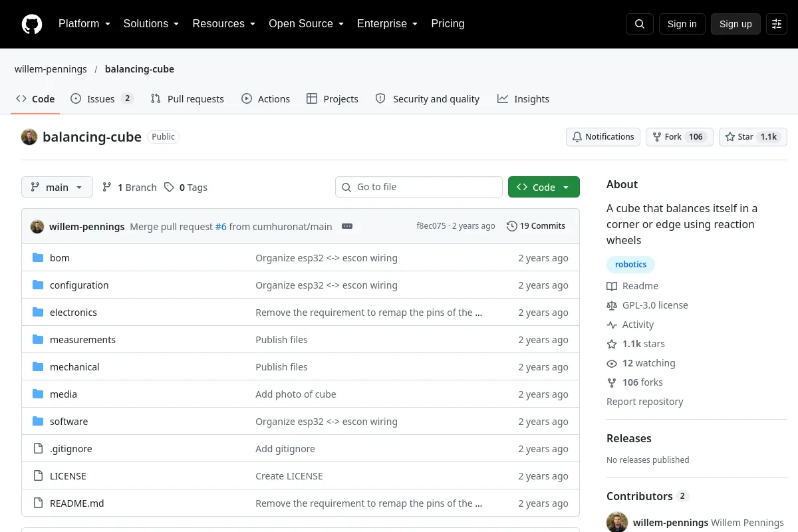Click the robotics topic tag
The width and height of the screenshot is (798, 532).
tap(630, 265)
